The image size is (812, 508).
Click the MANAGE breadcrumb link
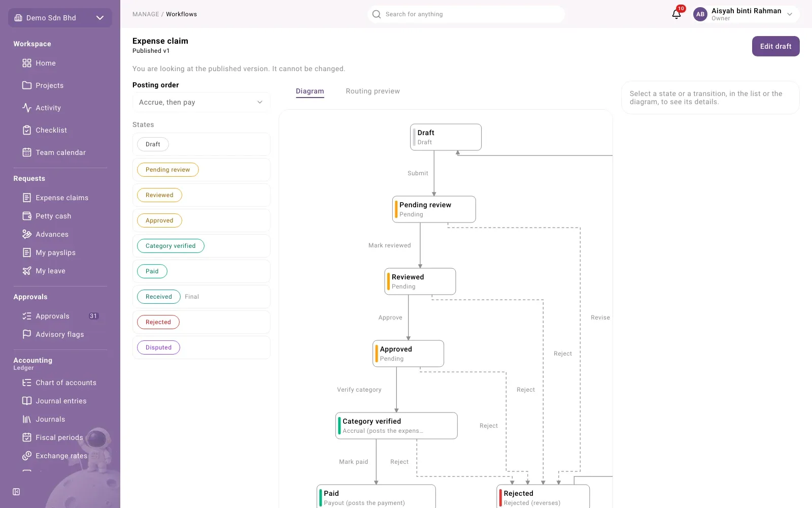[x=146, y=14]
